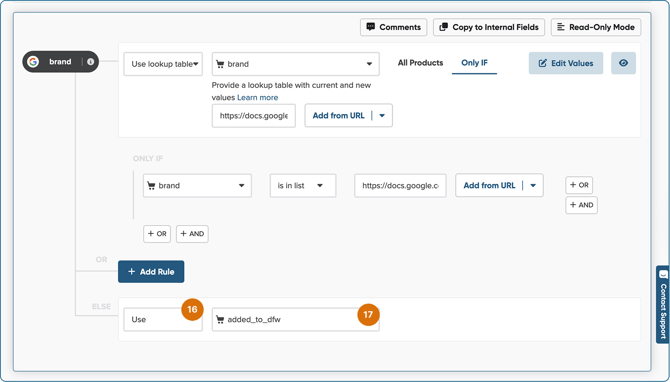Click the Google logo icon on brand field
The height and width of the screenshot is (382, 670).
click(x=33, y=62)
